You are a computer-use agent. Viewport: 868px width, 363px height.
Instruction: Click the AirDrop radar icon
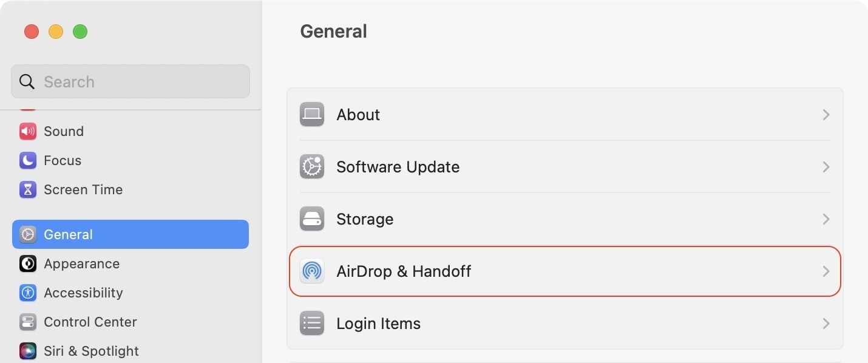click(311, 271)
